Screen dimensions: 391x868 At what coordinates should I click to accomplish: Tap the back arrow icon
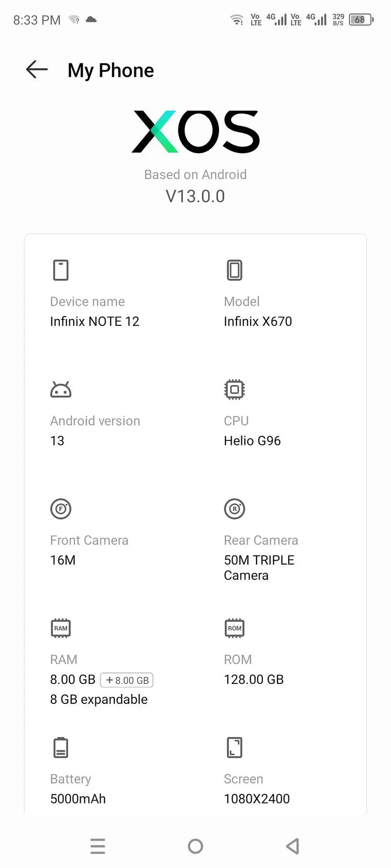37,70
